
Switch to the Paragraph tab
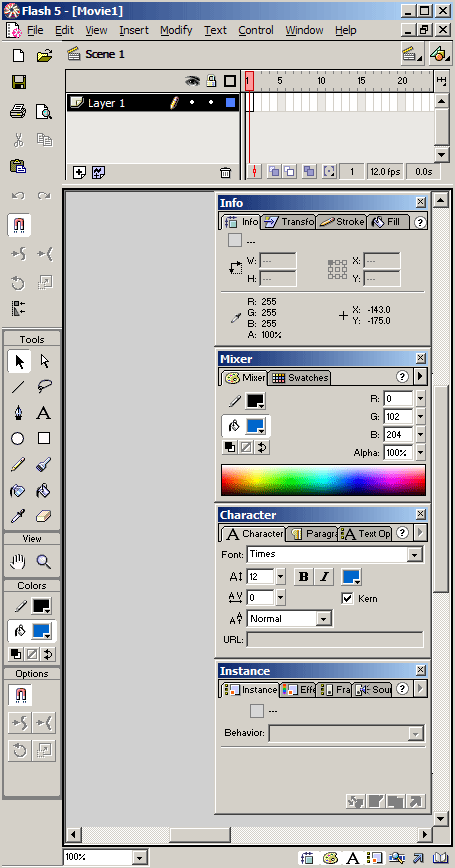(313, 534)
